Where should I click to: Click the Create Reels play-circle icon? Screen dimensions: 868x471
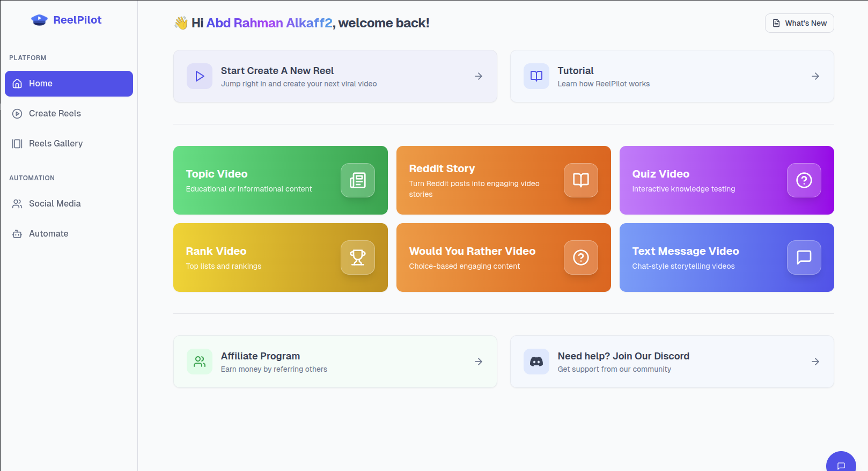tap(17, 114)
